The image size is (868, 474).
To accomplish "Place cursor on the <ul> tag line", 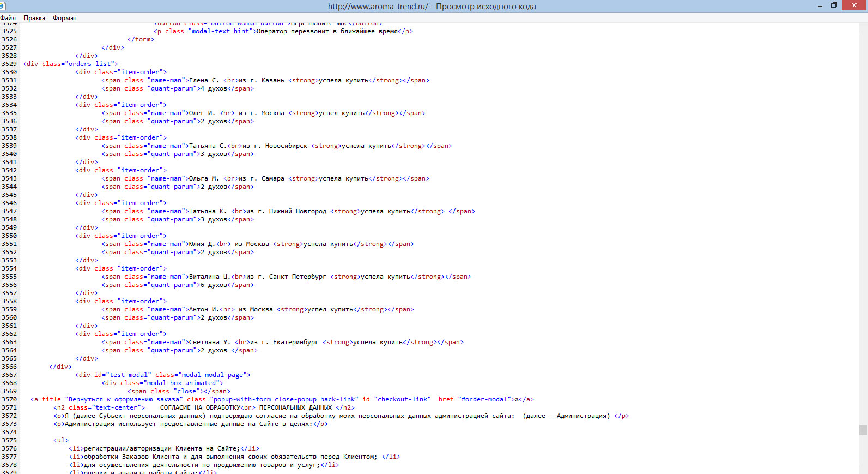I will point(61,440).
